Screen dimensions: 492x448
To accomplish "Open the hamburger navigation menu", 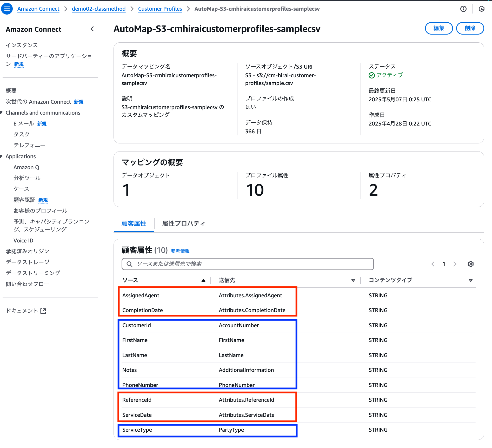I will click(x=7, y=9).
